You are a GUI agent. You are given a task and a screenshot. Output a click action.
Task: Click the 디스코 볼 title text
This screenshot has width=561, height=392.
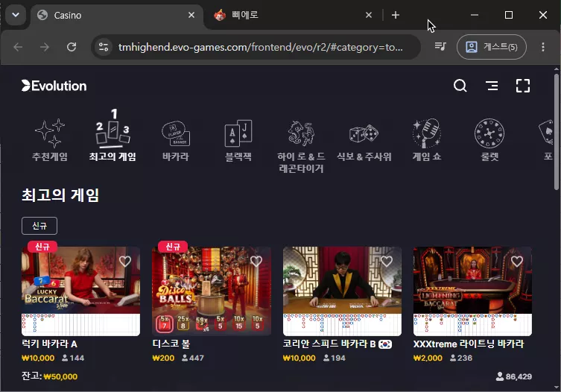pos(171,344)
